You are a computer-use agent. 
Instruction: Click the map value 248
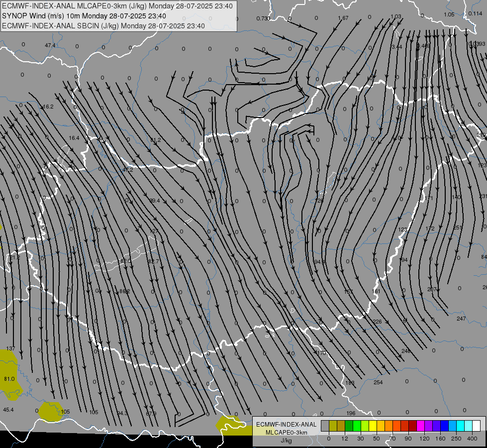406,351
